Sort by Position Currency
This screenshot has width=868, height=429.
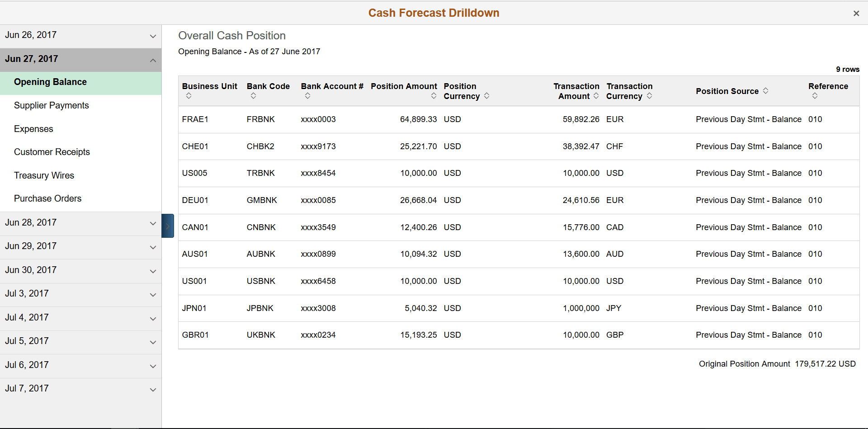(x=487, y=96)
